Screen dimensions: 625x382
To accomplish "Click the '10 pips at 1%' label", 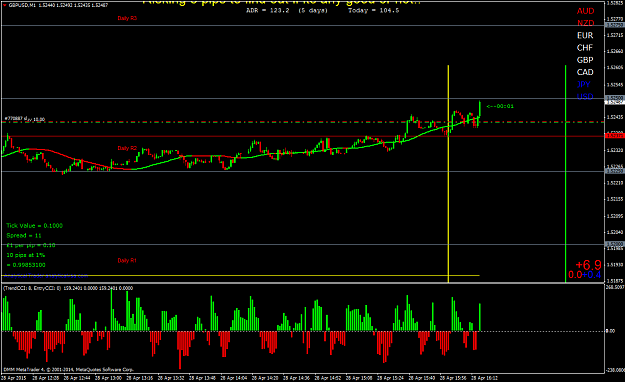I will pyautogui.click(x=26, y=255).
